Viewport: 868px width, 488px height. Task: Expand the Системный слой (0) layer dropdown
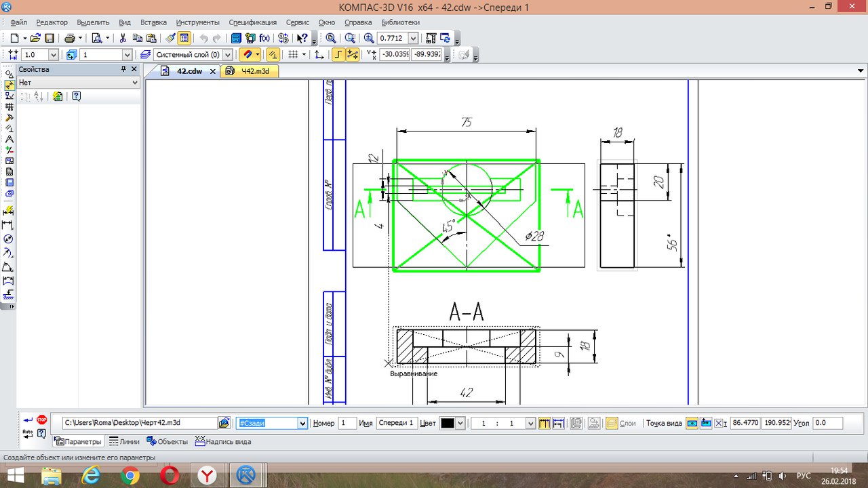(227, 55)
